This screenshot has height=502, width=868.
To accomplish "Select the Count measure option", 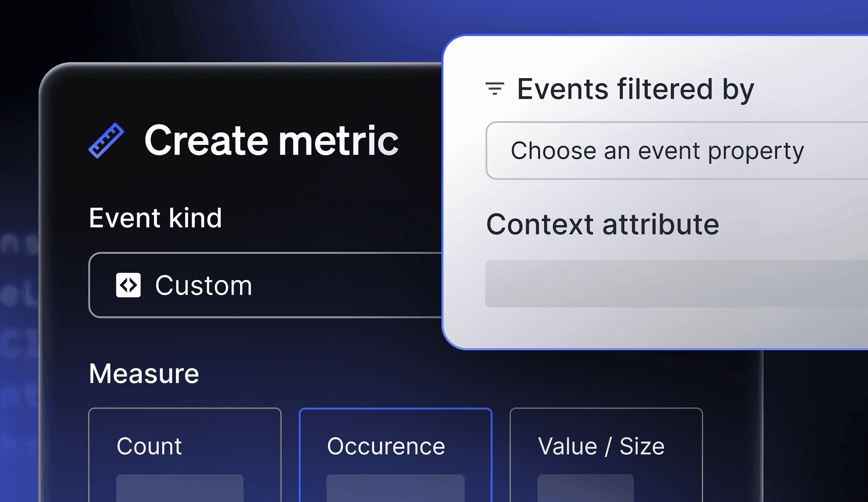I will pyautogui.click(x=185, y=446).
